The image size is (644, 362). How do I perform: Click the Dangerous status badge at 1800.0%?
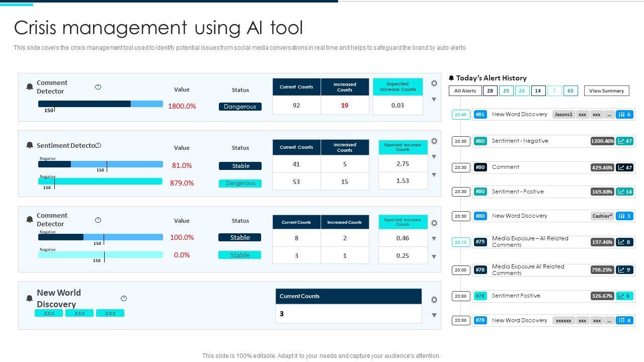tap(240, 107)
